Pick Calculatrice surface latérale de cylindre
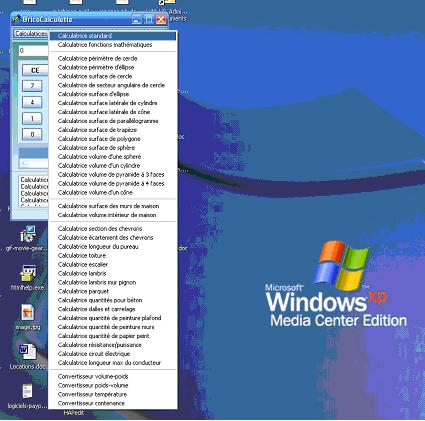The height and width of the screenshot is (421, 425). pos(113,103)
